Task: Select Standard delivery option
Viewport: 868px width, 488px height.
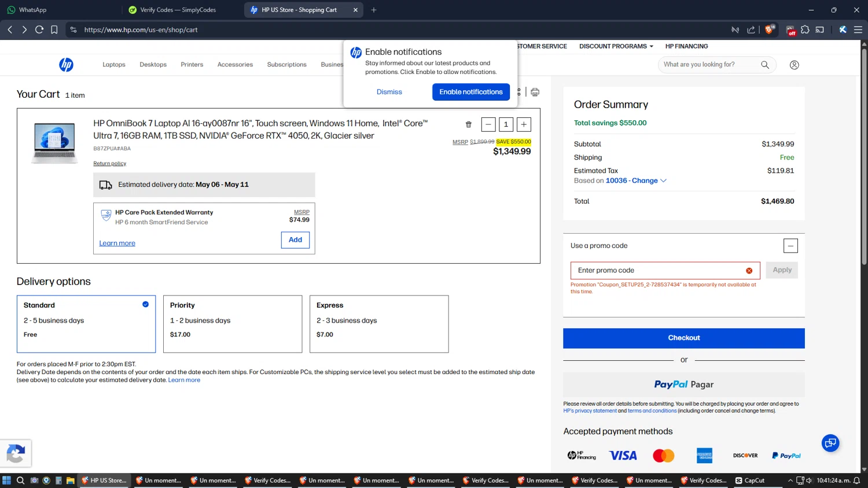Action: tap(86, 324)
